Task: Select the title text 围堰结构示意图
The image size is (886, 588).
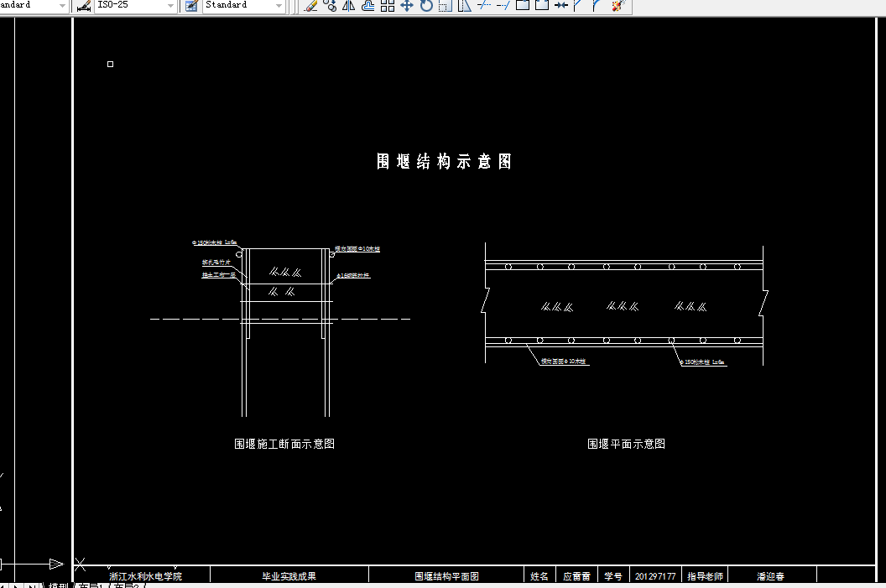Action: click(x=444, y=162)
